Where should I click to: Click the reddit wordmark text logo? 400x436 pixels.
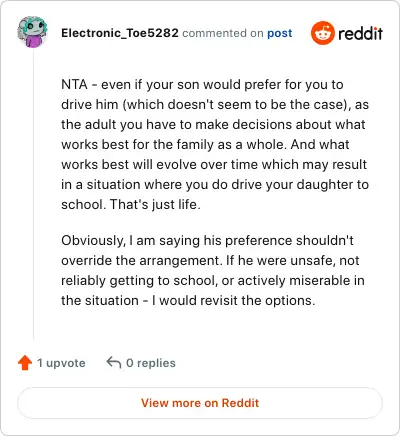point(360,33)
